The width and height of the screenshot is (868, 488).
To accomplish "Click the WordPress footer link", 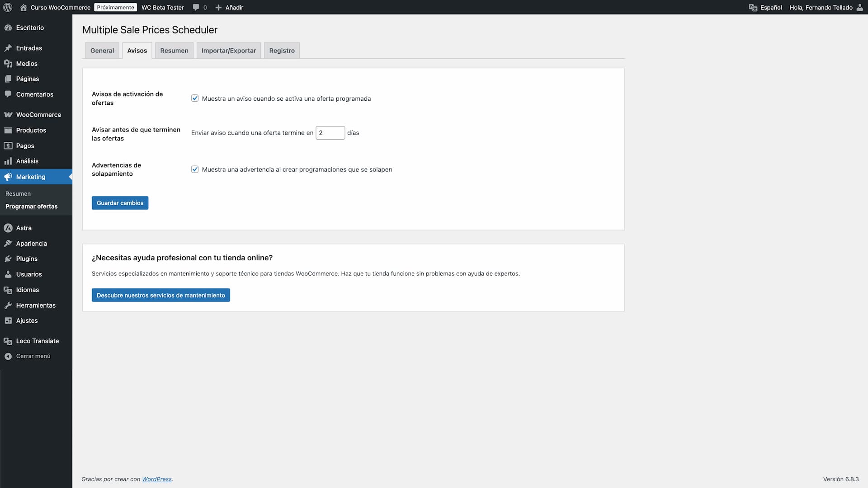I will [156, 479].
